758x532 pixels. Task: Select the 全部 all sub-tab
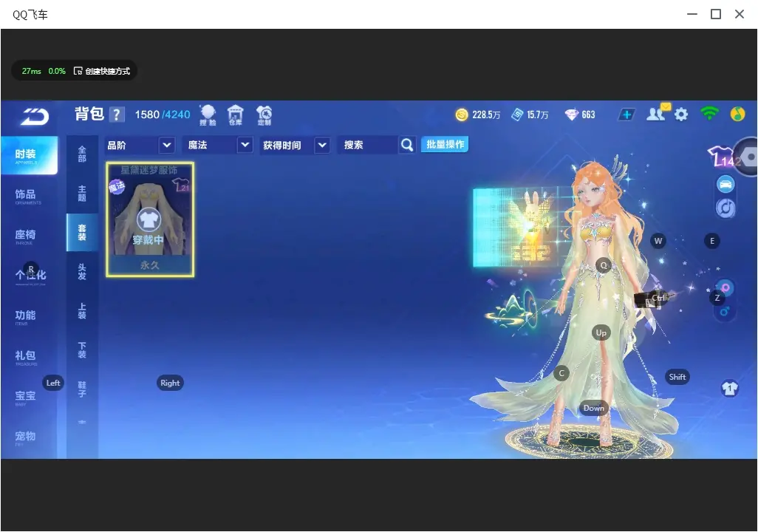pos(82,154)
